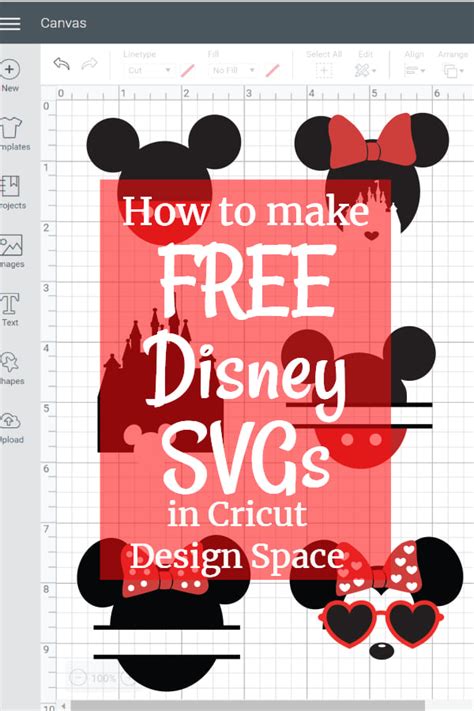Screen dimensions: 474x711
Task: Click the Fill color swatch
Action: coord(272,70)
